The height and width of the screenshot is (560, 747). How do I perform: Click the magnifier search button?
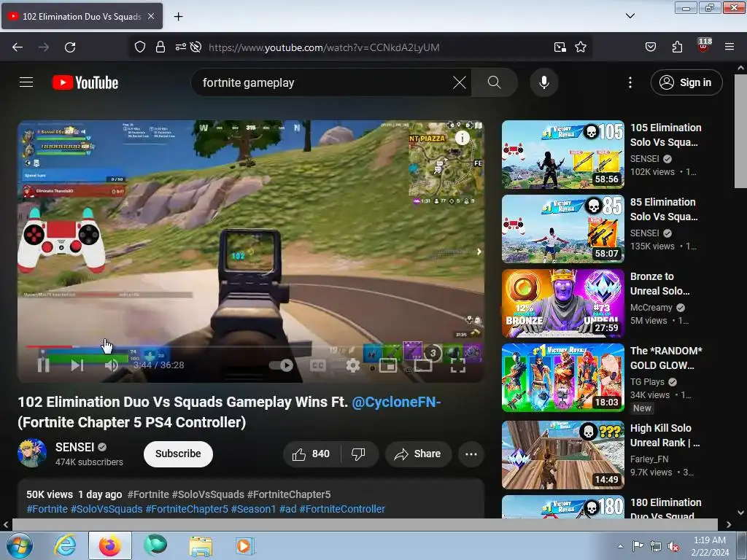tap(494, 82)
